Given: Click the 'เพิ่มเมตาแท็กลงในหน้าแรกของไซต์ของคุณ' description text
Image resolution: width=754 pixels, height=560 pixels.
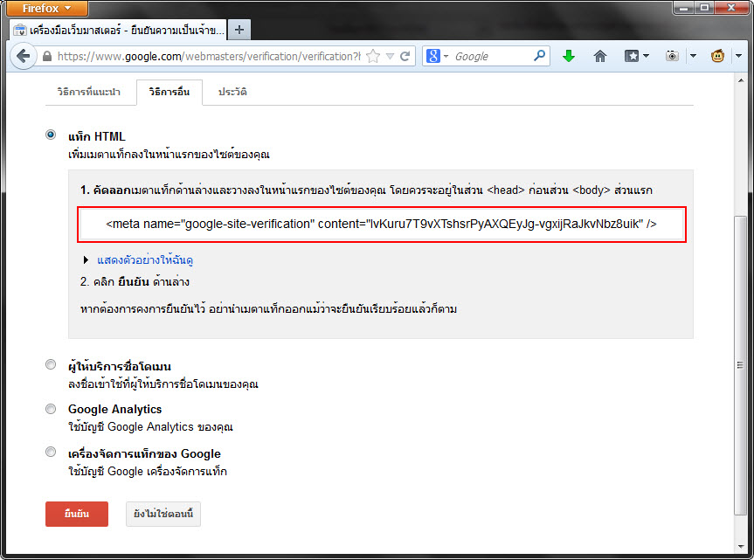Looking at the screenshot, I should pyautogui.click(x=169, y=155).
